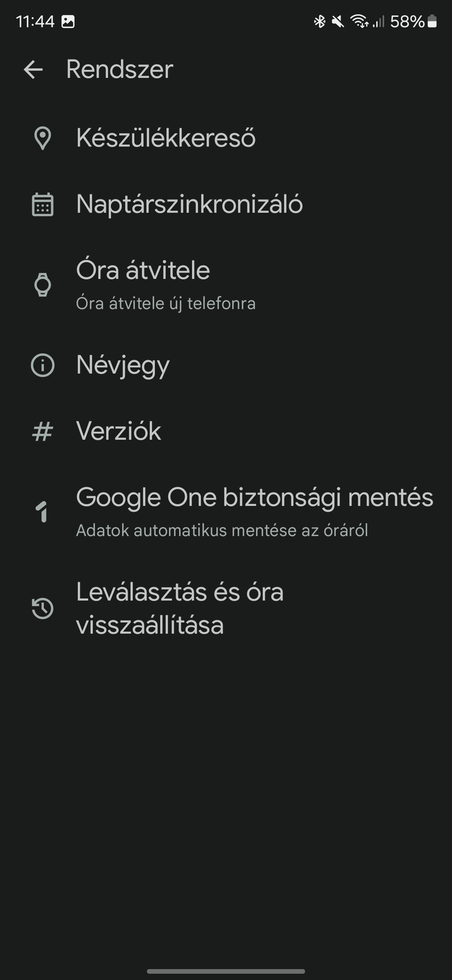Tap the location pin icon for Készülékkereső
Image resolution: width=452 pixels, height=980 pixels.
coord(43,138)
